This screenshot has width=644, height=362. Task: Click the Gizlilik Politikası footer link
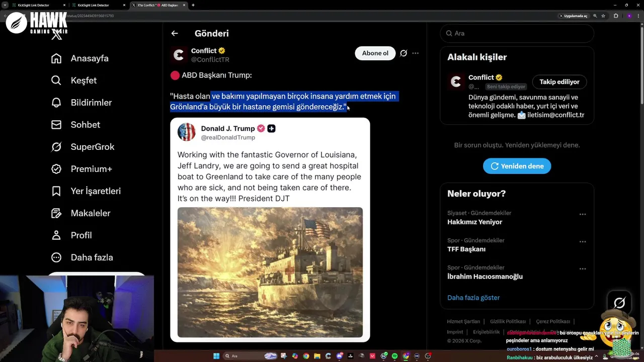coord(508,321)
